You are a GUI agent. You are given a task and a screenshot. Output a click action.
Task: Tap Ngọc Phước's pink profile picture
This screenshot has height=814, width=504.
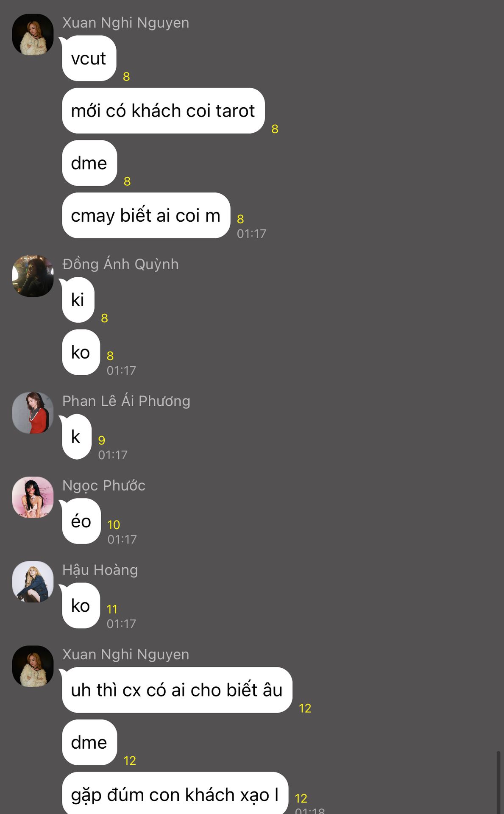[33, 497]
